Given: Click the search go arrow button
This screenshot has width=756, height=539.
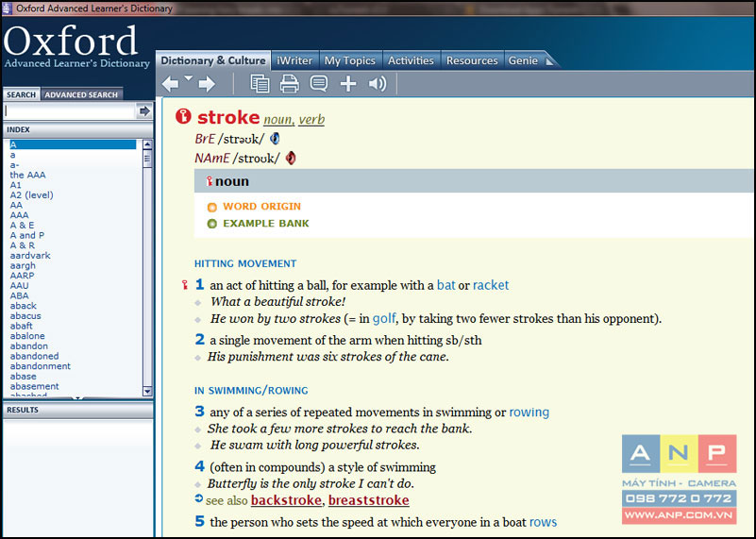Looking at the screenshot, I should tap(144, 111).
